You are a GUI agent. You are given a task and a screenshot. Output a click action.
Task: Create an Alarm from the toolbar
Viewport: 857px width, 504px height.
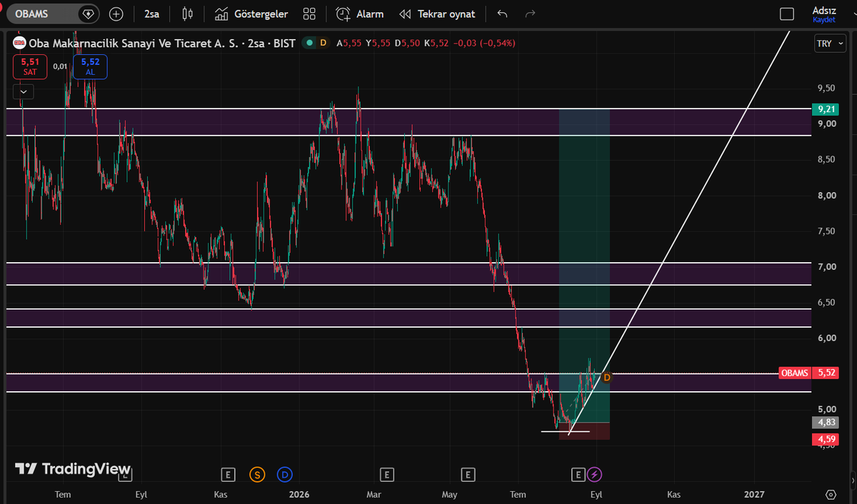point(360,14)
